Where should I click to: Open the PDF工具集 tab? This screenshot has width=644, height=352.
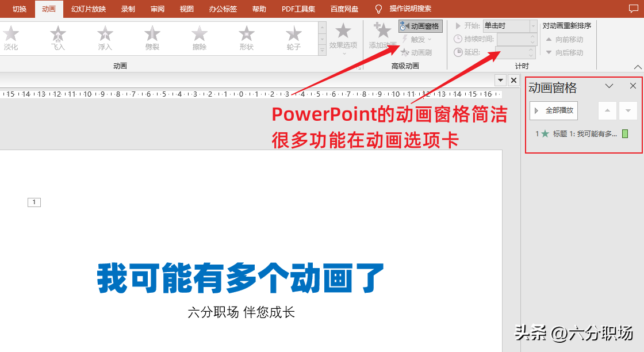click(x=298, y=9)
